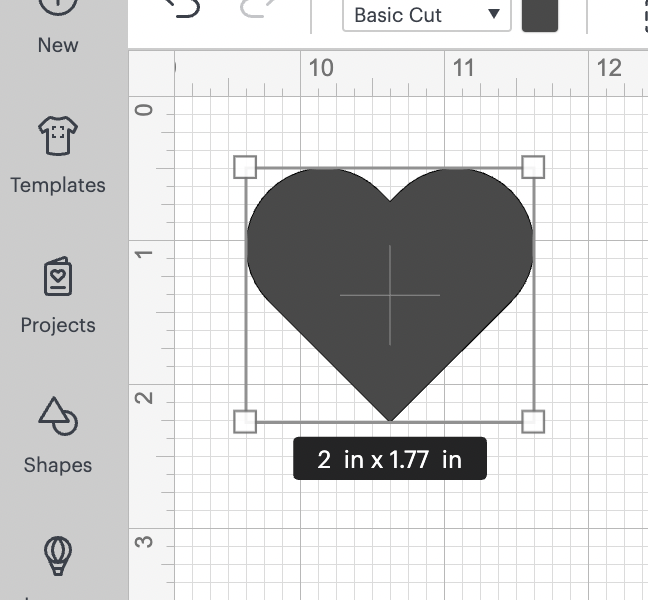Expand the Basic Cut operation dropdown

tap(426, 15)
